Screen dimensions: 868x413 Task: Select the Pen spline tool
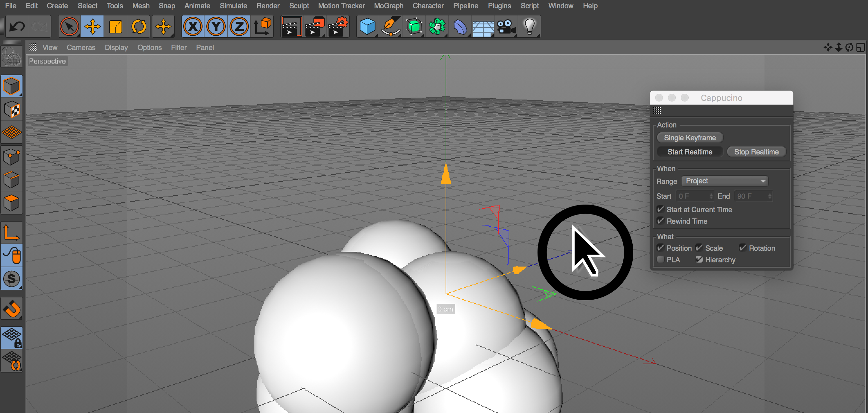(391, 27)
